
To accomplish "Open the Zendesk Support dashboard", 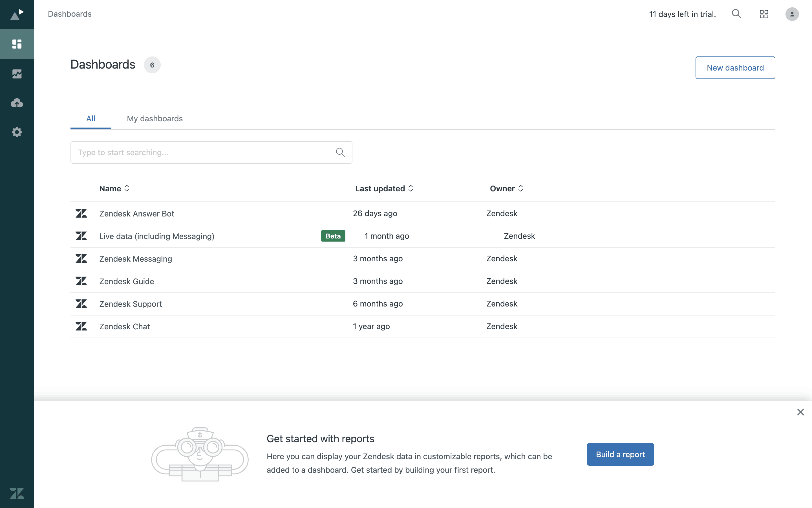I will [x=131, y=304].
